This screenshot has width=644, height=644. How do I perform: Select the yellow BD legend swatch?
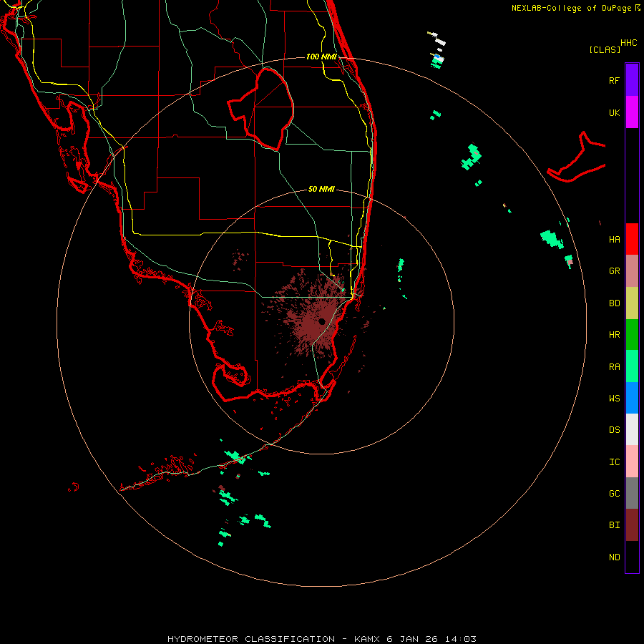pos(632,303)
